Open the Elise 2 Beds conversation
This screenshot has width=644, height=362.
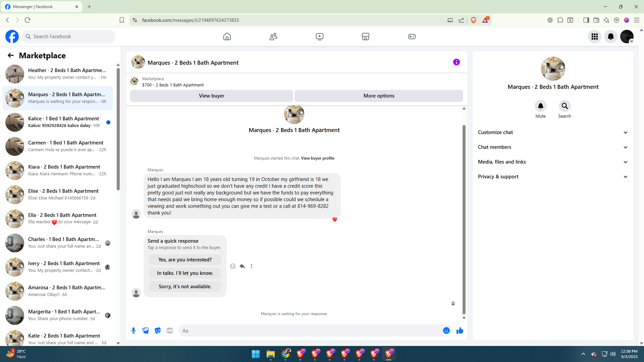pos(58,195)
